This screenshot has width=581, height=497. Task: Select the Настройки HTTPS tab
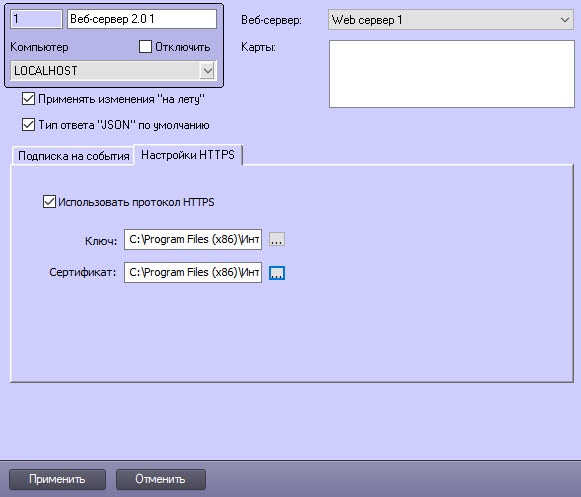coord(188,155)
